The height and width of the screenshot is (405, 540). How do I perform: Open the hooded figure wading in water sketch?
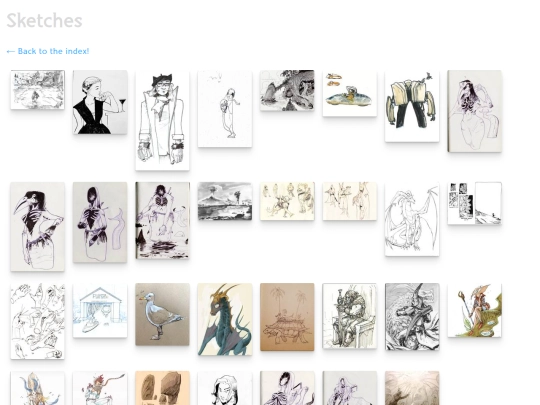point(162,221)
